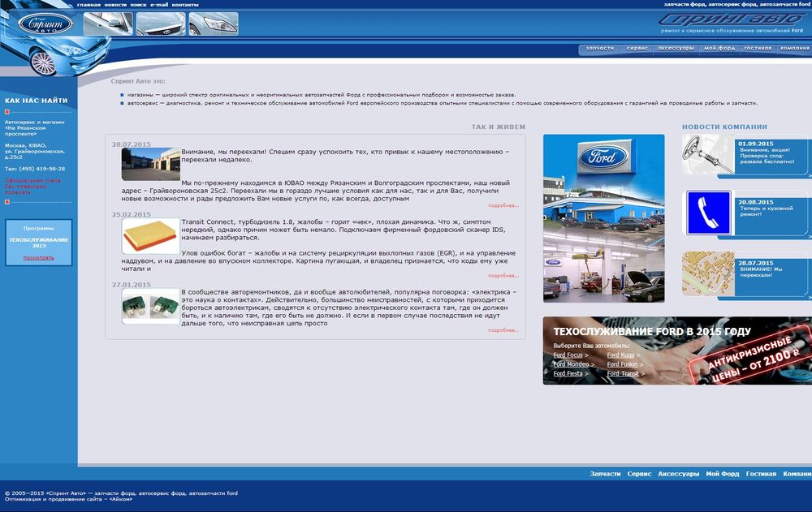Viewport: 812px width, 512px height.
Task: Select the компания navigation tab
Action: (794, 48)
